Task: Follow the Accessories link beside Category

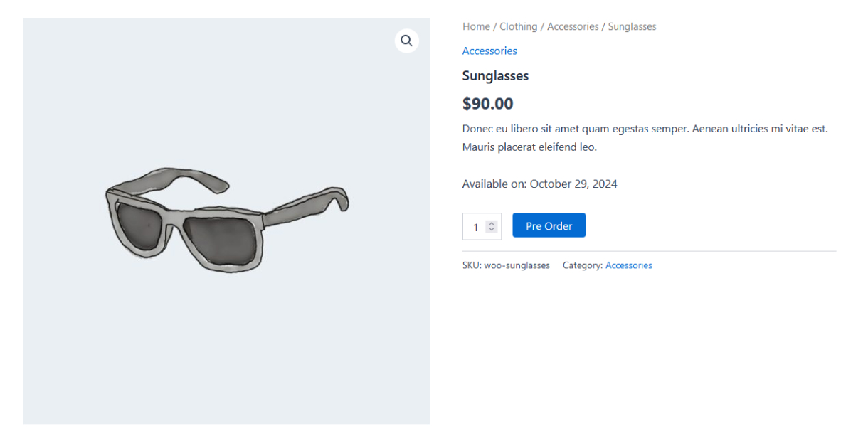Action: (x=628, y=265)
